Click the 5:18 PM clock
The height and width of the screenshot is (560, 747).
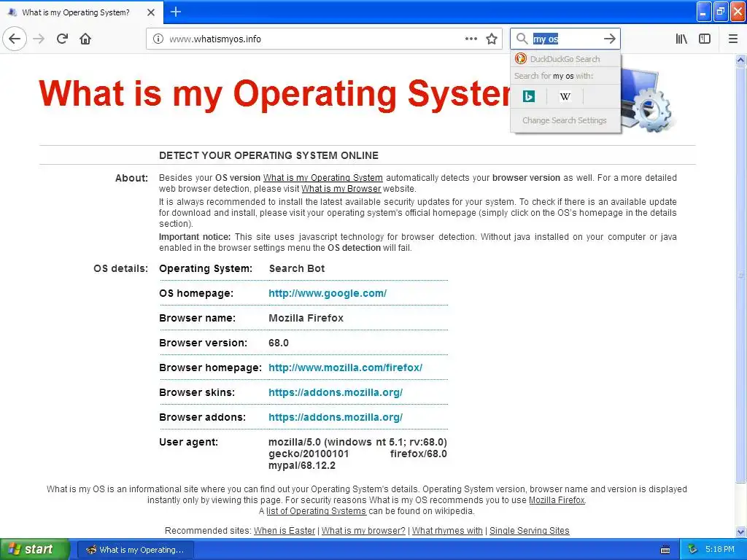click(x=720, y=550)
